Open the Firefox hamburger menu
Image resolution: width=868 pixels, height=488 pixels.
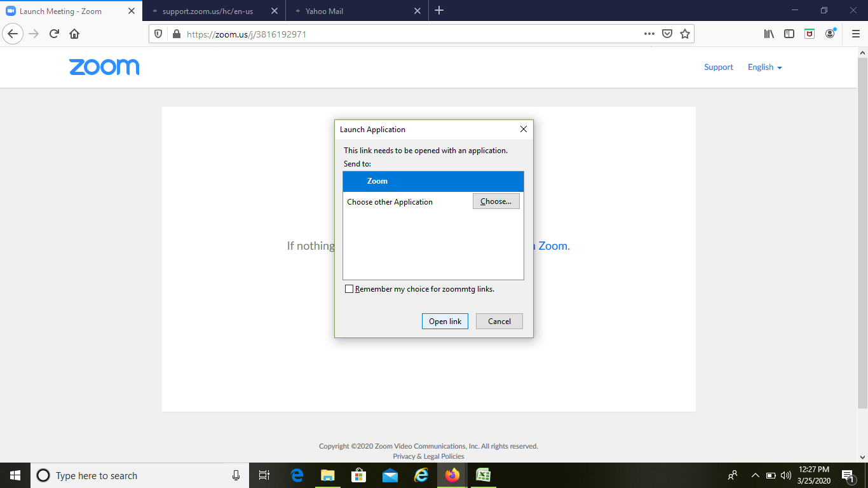pos(855,34)
